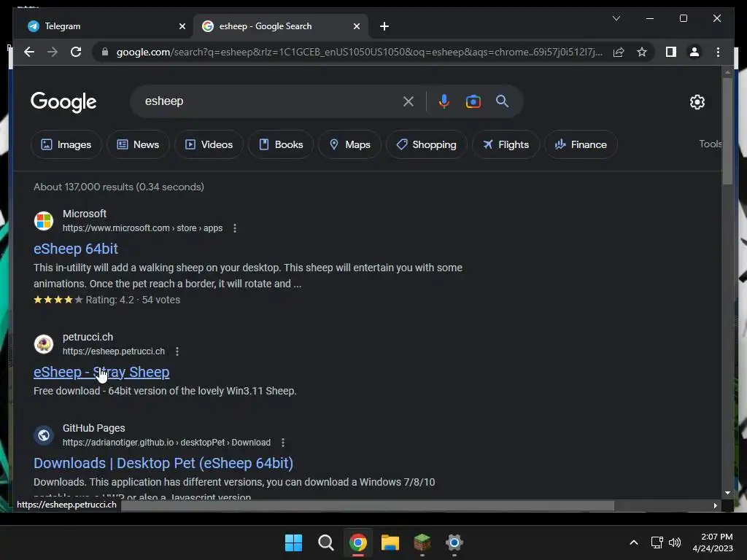The image size is (747, 560).
Task: Open the Windows Start menu
Action: click(x=293, y=542)
